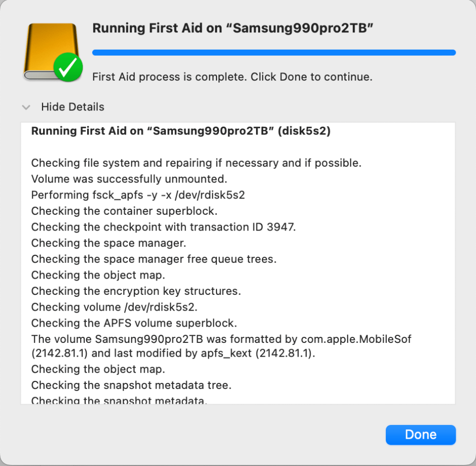Select the "space manager free queue trees" line

pyautogui.click(x=154, y=259)
